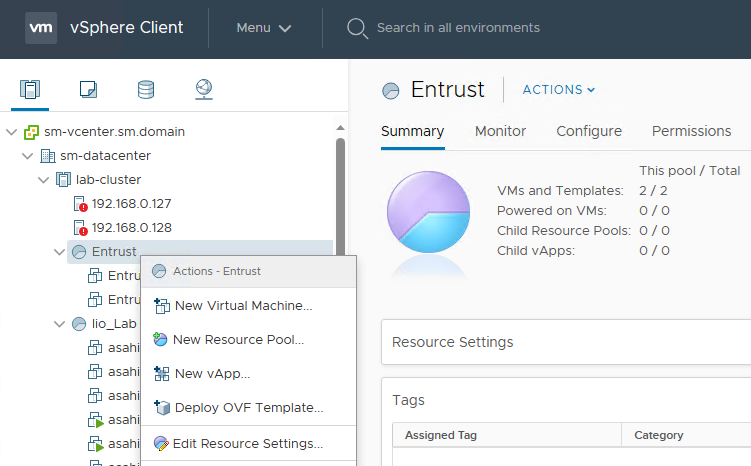Click first powered-on asahi VM icon
Image resolution: width=751 pixels, height=466 pixels.
(x=95, y=420)
